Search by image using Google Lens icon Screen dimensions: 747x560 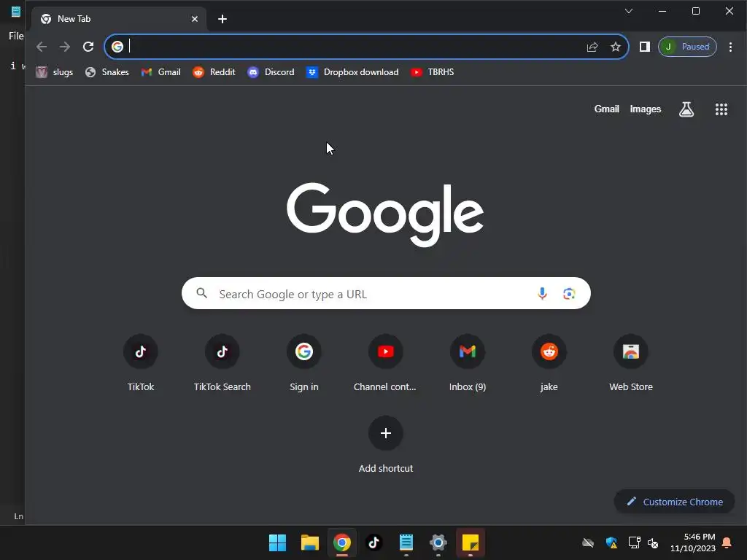coord(569,293)
